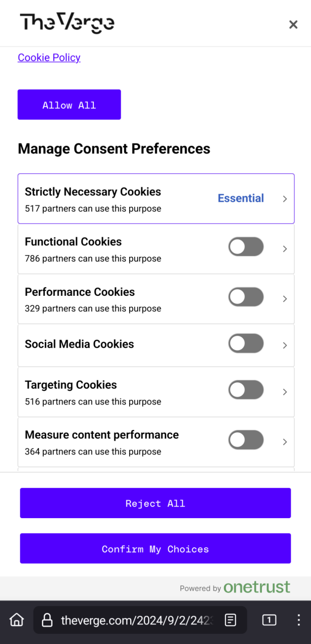
Task: Toggle Social Media Cookies on
Action: pos(246,344)
